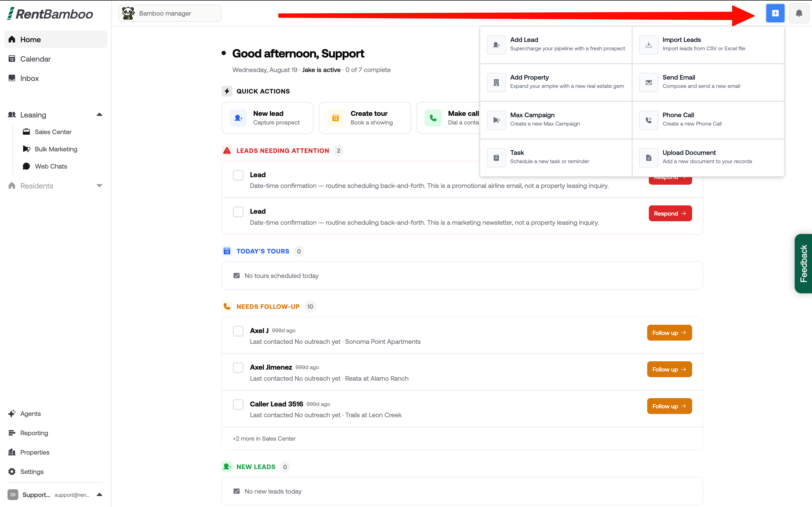The width and height of the screenshot is (812, 507).
Task: Open Reporting in the sidebar
Action: 56,433
